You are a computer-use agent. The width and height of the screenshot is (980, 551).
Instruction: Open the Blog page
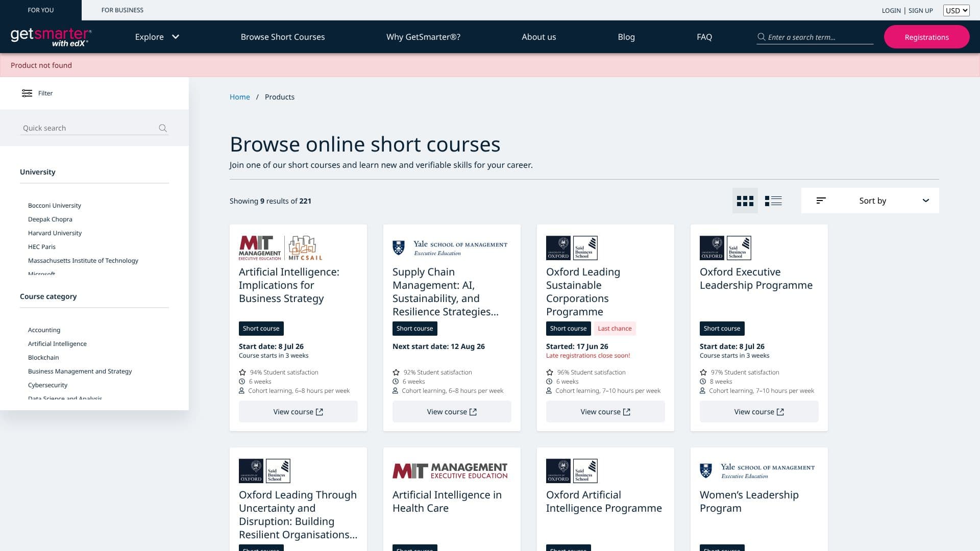tap(626, 37)
